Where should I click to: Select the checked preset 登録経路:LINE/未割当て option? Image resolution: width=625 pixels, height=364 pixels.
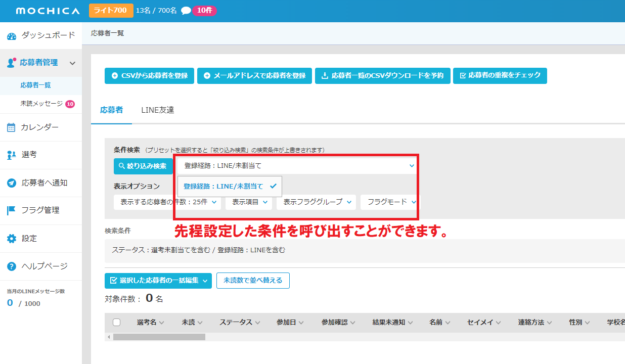(x=229, y=186)
